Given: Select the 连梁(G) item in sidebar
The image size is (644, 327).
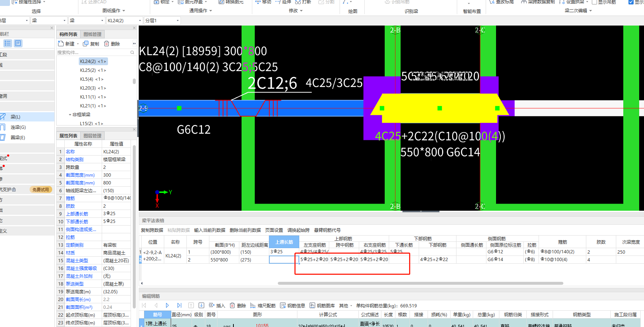Looking at the screenshot, I should [27, 127].
